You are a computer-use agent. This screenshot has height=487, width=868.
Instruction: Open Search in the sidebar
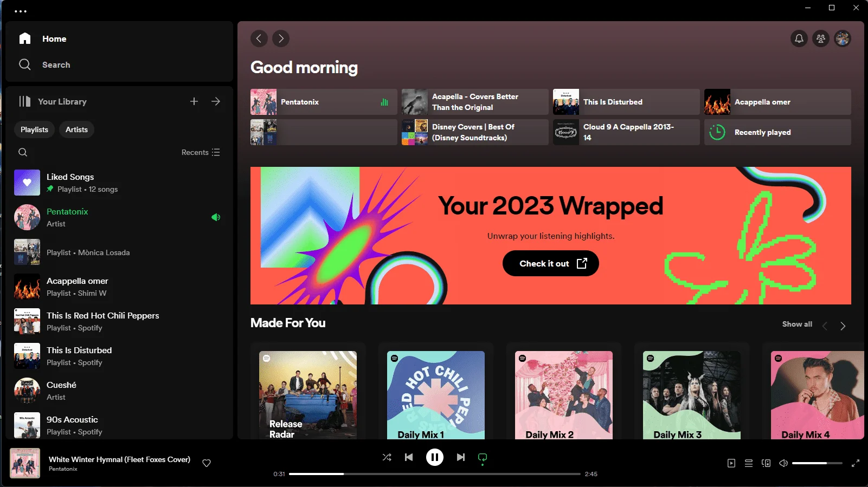[44, 64]
